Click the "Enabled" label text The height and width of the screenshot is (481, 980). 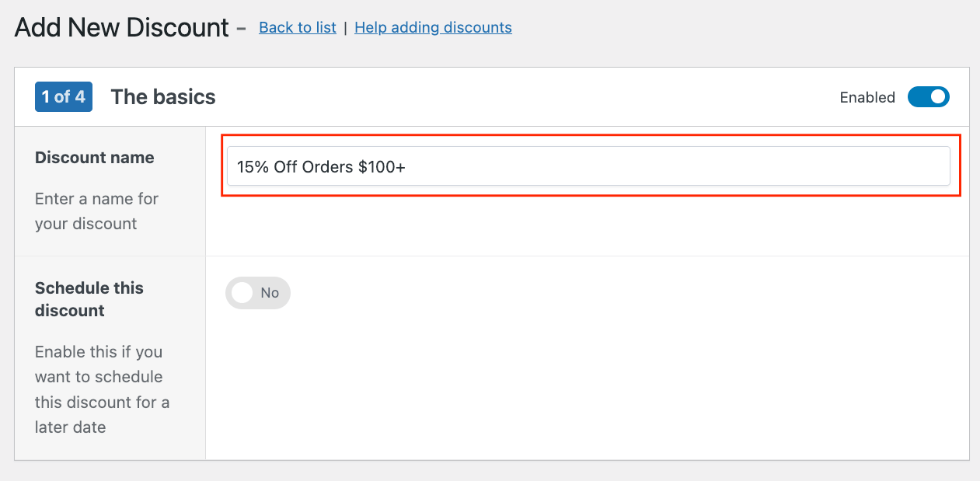[867, 97]
